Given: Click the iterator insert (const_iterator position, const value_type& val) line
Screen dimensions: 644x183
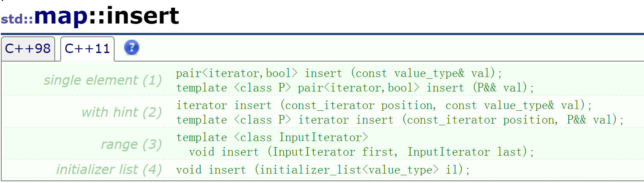Looking at the screenshot, I should pos(384,105).
